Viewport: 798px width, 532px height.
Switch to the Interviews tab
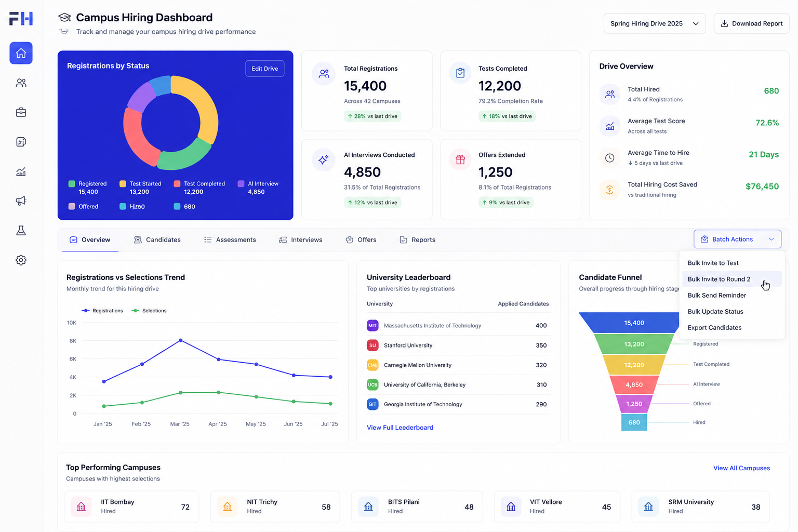tap(300, 240)
